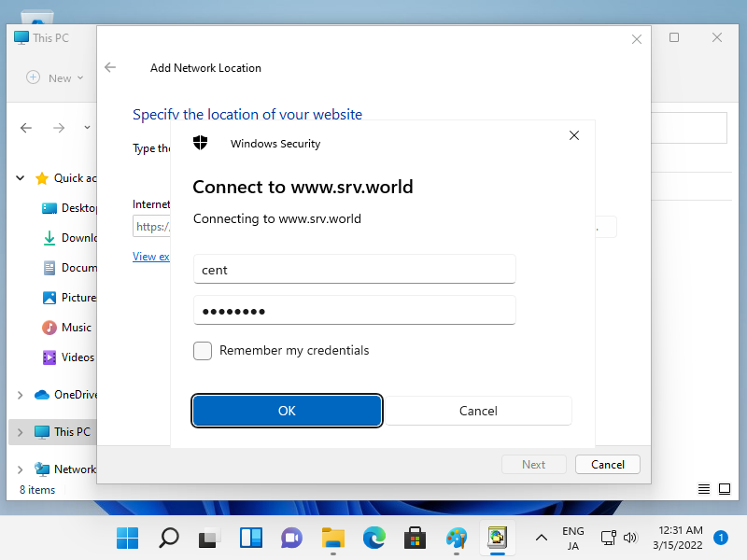Open the Music folder in sidebar
This screenshot has height=560, width=747.
click(76, 328)
